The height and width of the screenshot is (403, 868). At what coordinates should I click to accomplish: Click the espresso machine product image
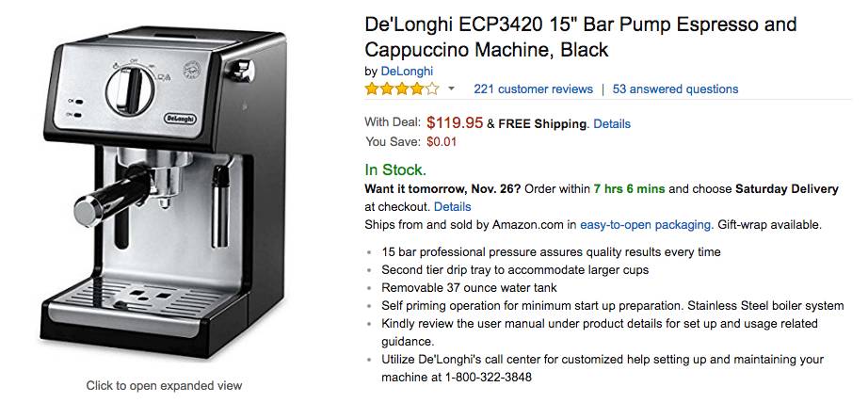point(165,196)
